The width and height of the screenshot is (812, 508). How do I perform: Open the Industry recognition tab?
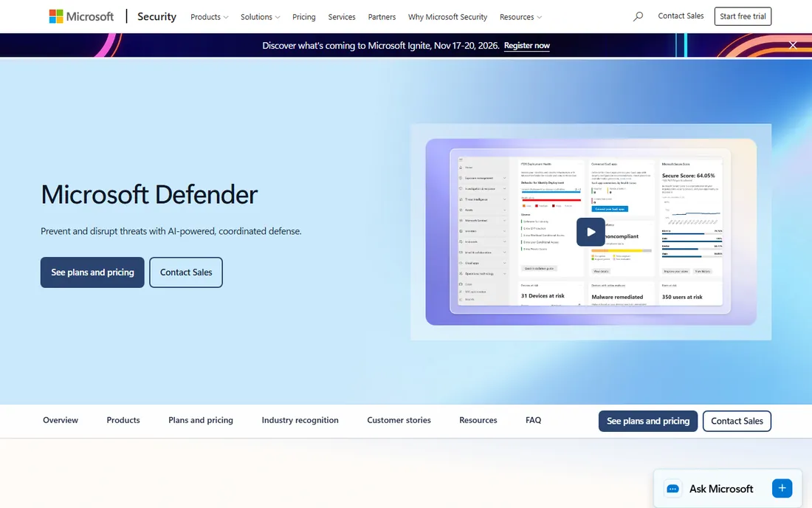pos(300,420)
